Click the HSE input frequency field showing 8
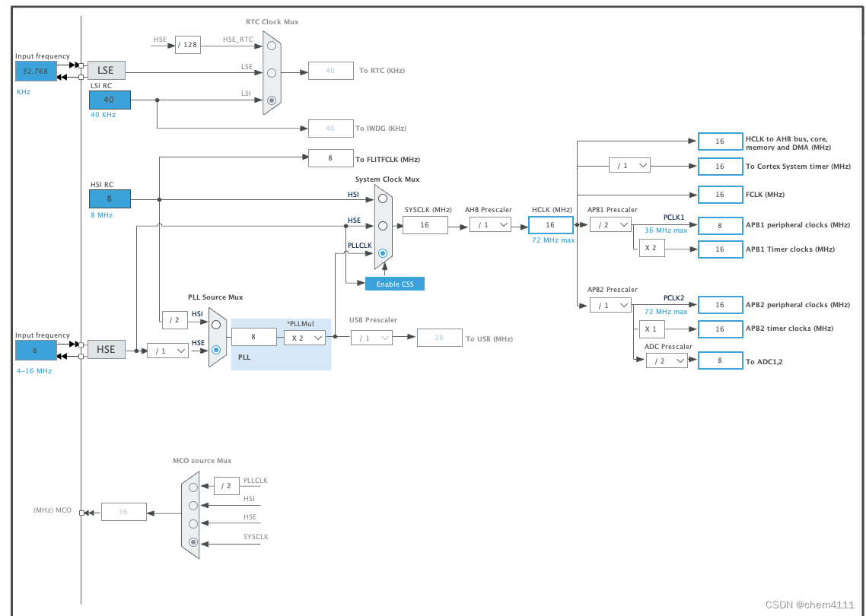 (x=35, y=350)
